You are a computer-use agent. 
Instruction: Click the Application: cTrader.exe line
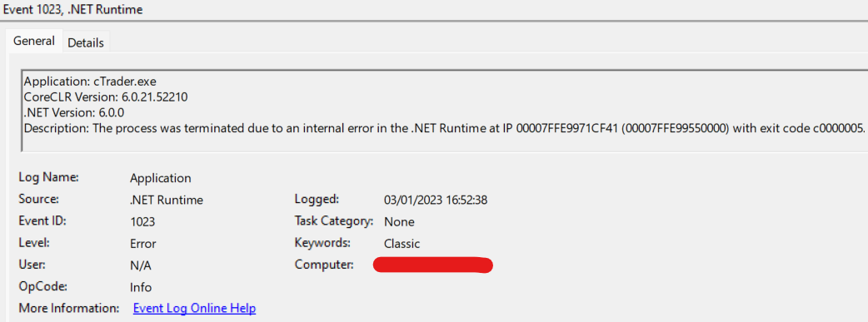point(90,82)
